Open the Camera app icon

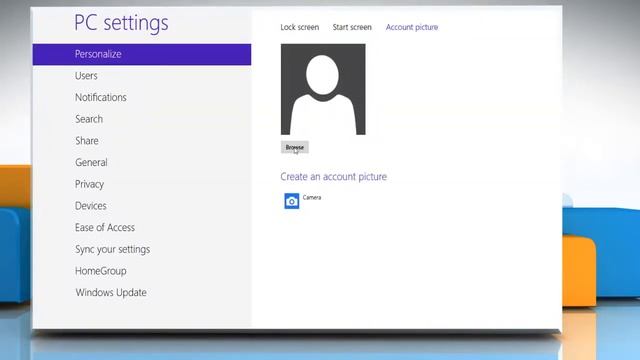click(291, 201)
